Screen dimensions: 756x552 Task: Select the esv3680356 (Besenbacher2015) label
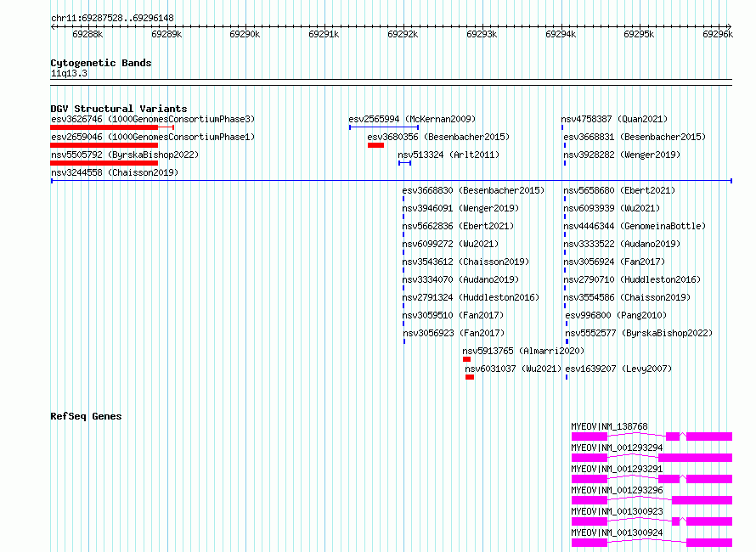438,137
